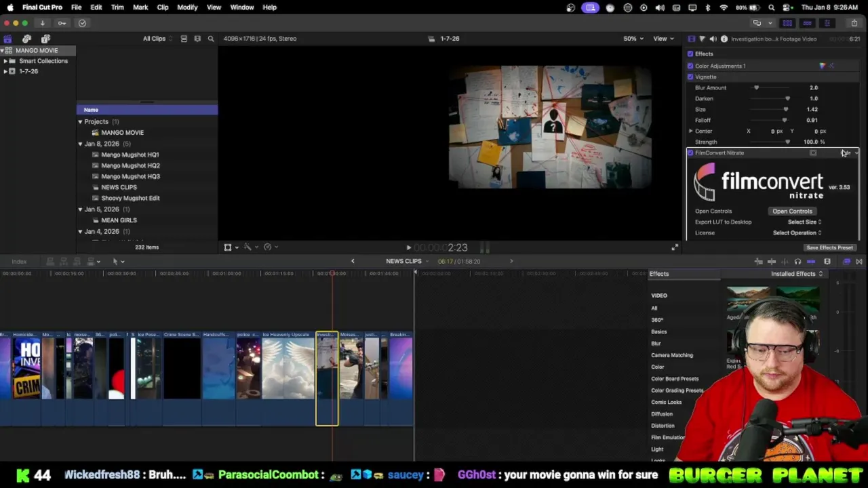Select the Comic Looks effects category
The image size is (868, 488).
pos(666,402)
